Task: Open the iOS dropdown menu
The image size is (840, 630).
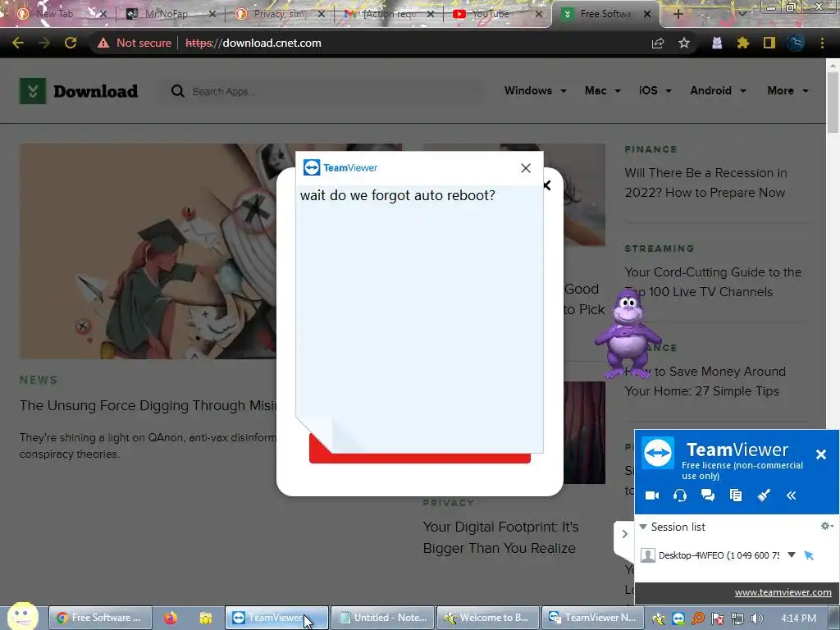Action: pos(655,90)
